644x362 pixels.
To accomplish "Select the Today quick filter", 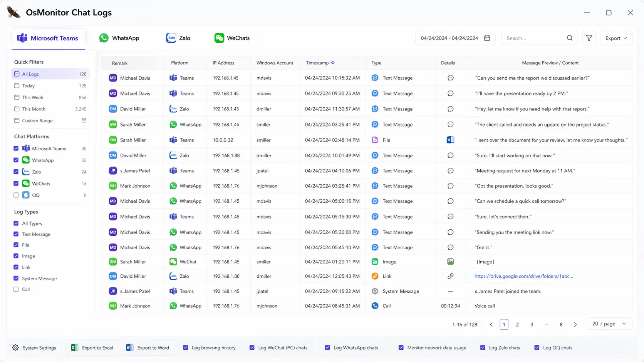I will pos(50,86).
